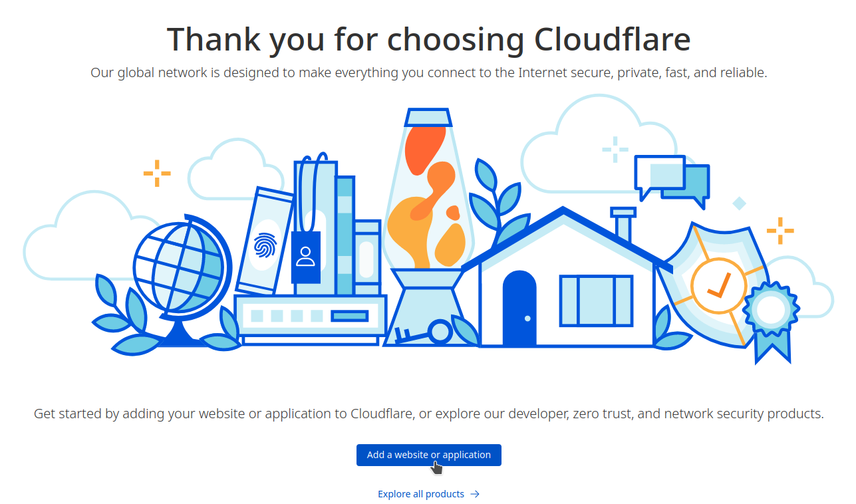Click the blue front door of the house

coord(519,309)
